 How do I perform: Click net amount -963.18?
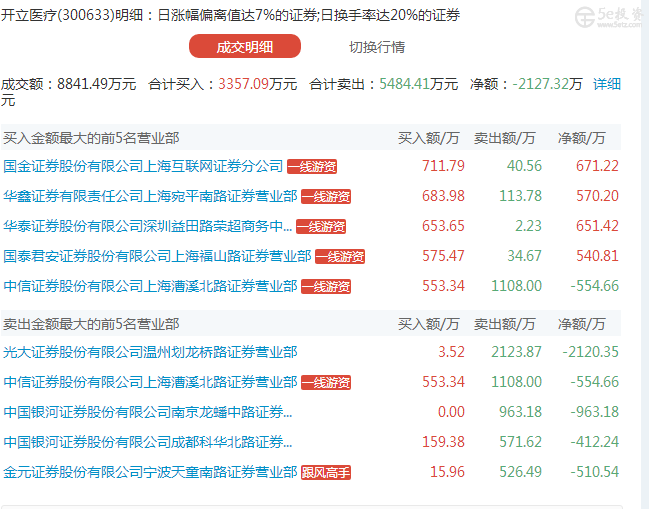click(594, 412)
